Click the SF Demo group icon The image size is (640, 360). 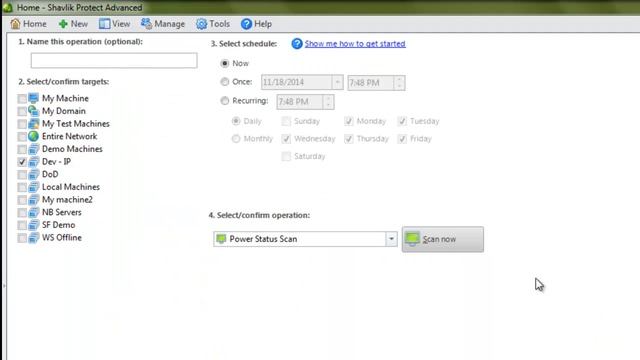(x=33, y=224)
